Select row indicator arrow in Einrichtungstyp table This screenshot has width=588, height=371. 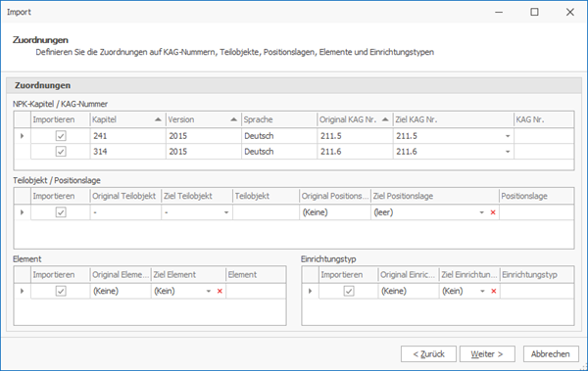[x=310, y=291]
